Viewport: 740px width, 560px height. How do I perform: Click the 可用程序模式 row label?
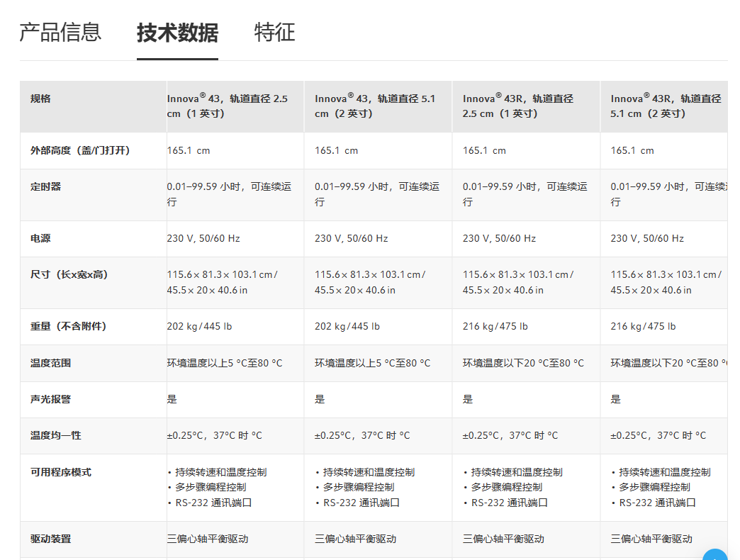[61, 472]
